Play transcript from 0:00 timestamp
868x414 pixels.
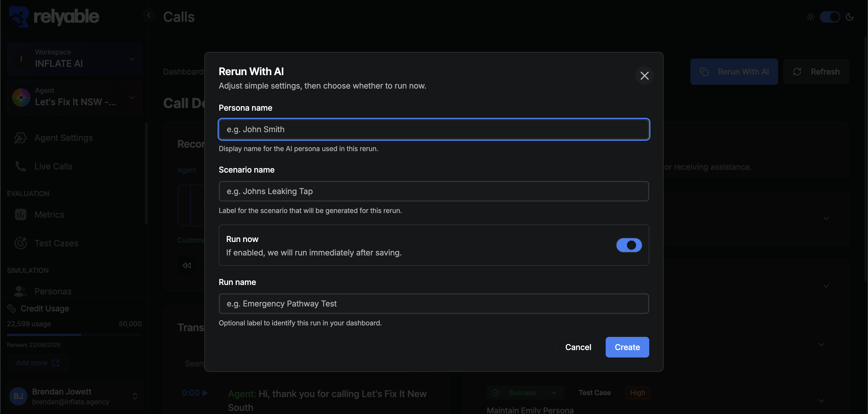[x=195, y=393]
